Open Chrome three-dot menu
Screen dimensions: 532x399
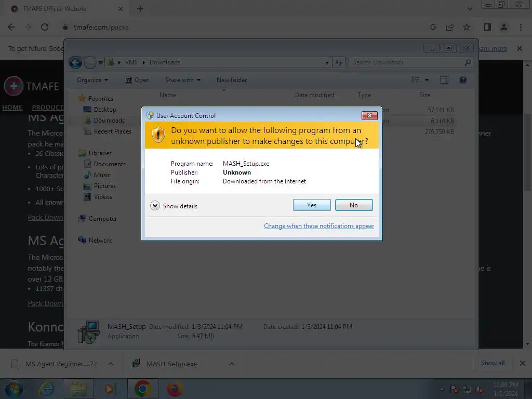pyautogui.click(x=521, y=27)
